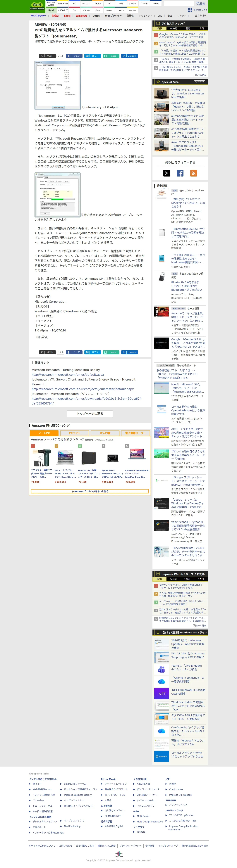Click the ポスト X button above 関連リンク
This screenshot has height=868, width=237.
click(47, 352)
